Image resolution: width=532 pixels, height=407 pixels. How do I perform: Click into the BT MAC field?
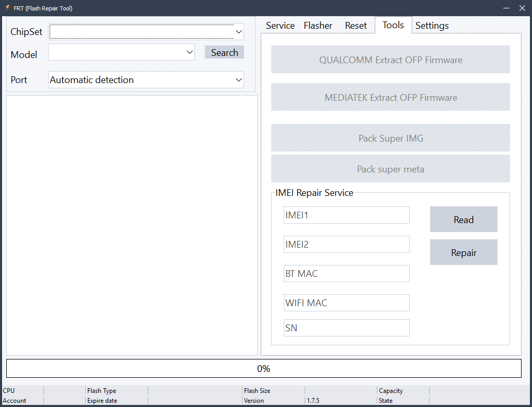[346, 273]
